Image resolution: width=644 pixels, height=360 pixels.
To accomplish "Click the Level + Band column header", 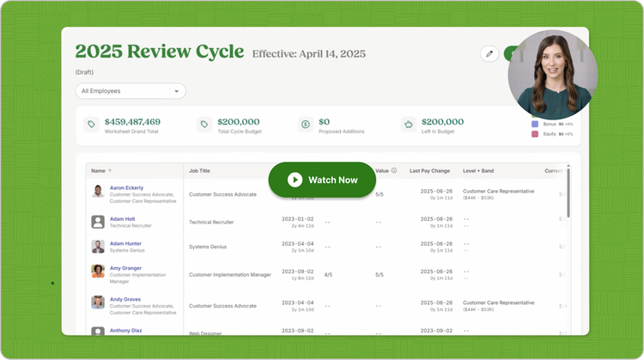I will pyautogui.click(x=478, y=170).
